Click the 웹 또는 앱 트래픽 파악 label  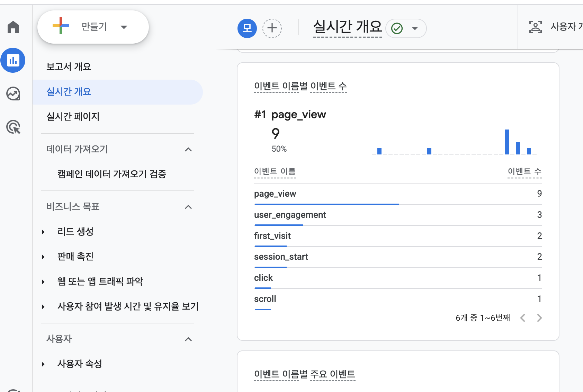click(x=100, y=281)
